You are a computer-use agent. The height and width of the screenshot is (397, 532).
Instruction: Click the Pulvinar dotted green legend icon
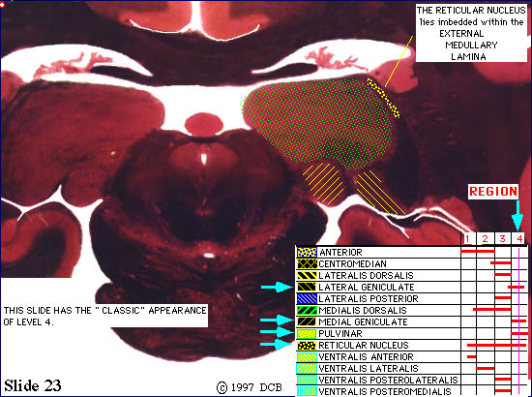[307, 333]
